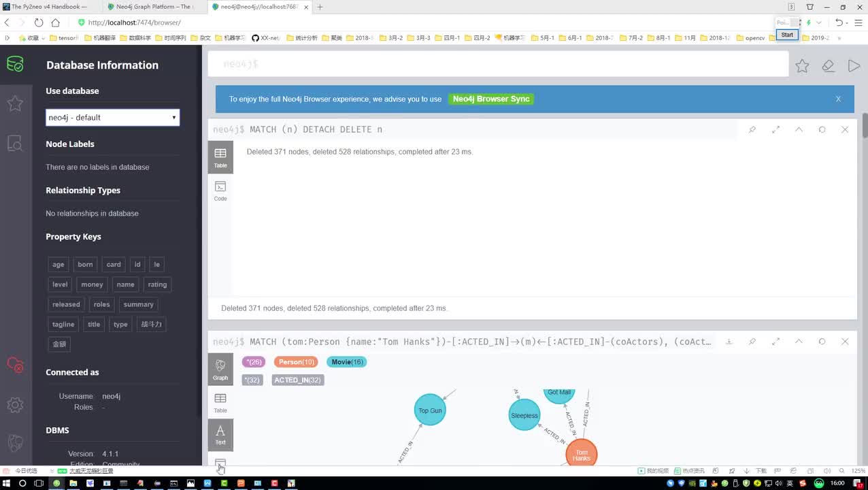Open a new browser tab
Screen dimensions: 868x490
320,7
